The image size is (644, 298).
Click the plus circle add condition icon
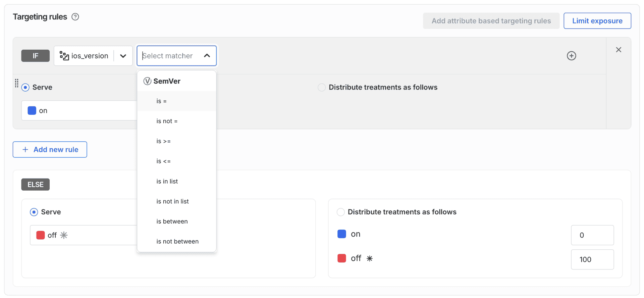[571, 56]
